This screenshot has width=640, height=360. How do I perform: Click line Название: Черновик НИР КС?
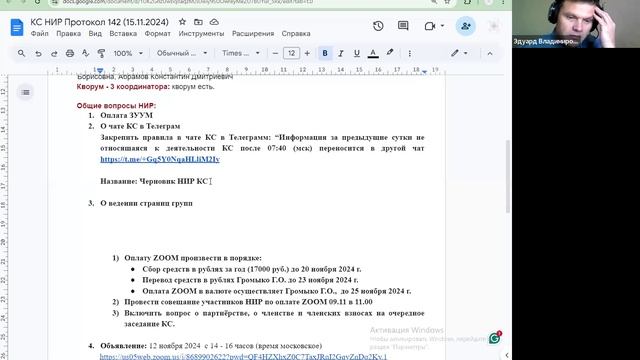(154, 181)
